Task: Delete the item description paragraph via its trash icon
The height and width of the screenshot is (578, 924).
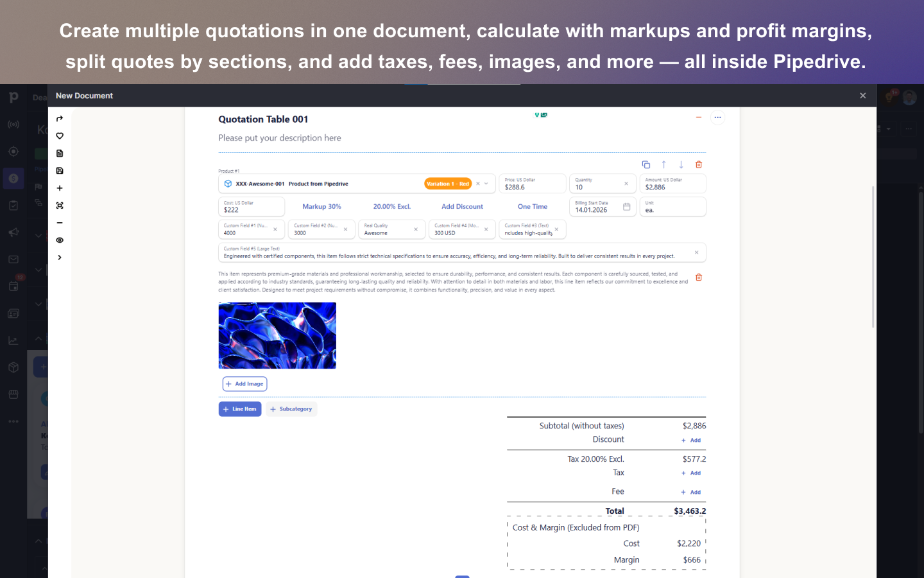Action: (x=699, y=277)
